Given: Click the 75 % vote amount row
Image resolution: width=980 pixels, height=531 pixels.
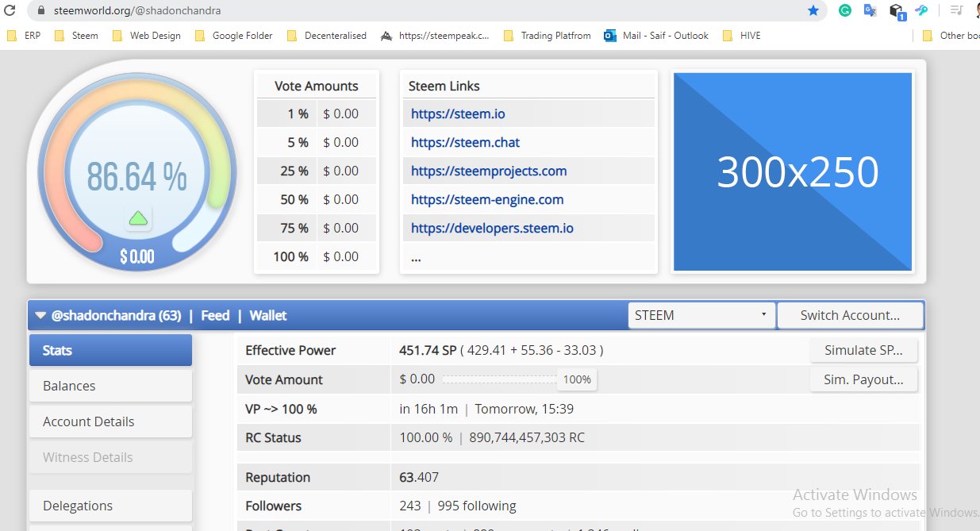Looking at the screenshot, I should click(x=317, y=228).
